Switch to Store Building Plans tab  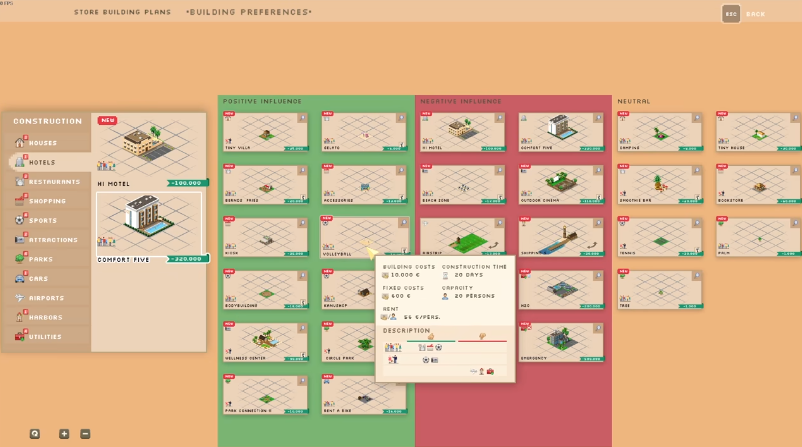coord(122,12)
